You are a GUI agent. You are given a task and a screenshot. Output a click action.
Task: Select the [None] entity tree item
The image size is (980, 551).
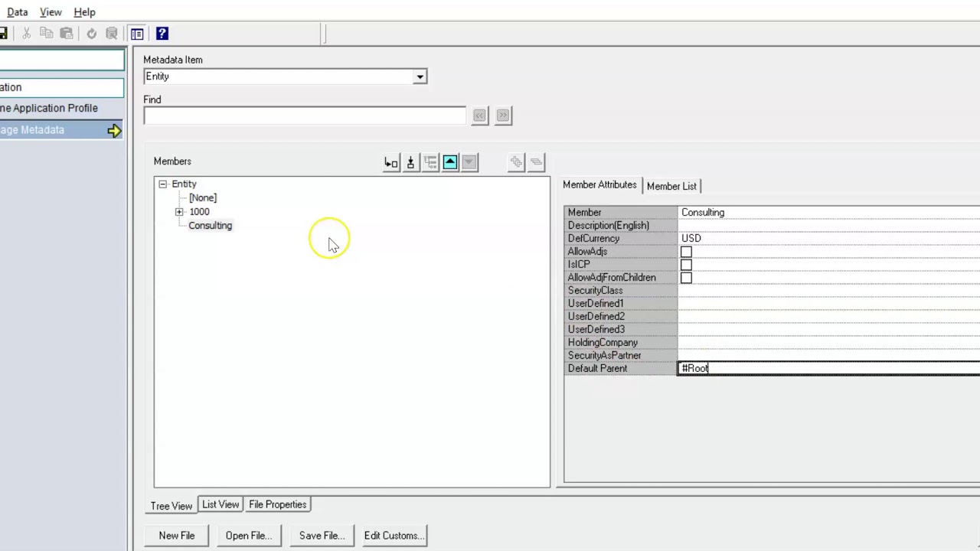coord(203,198)
